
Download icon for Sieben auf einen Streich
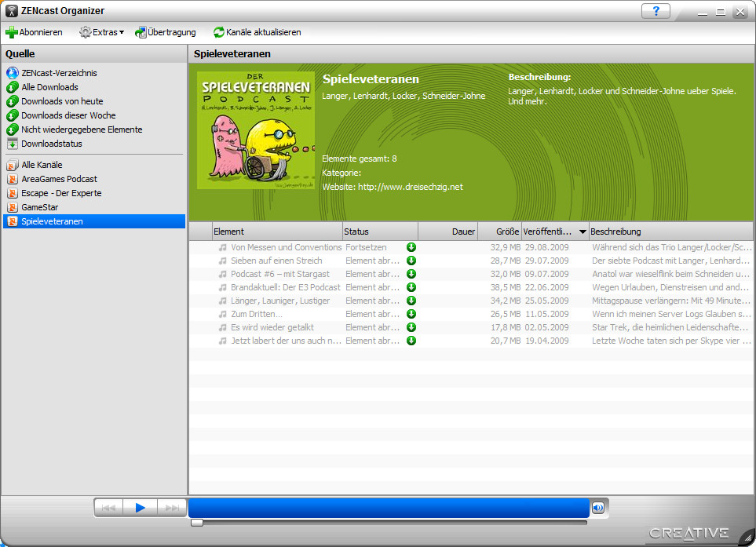(x=411, y=261)
